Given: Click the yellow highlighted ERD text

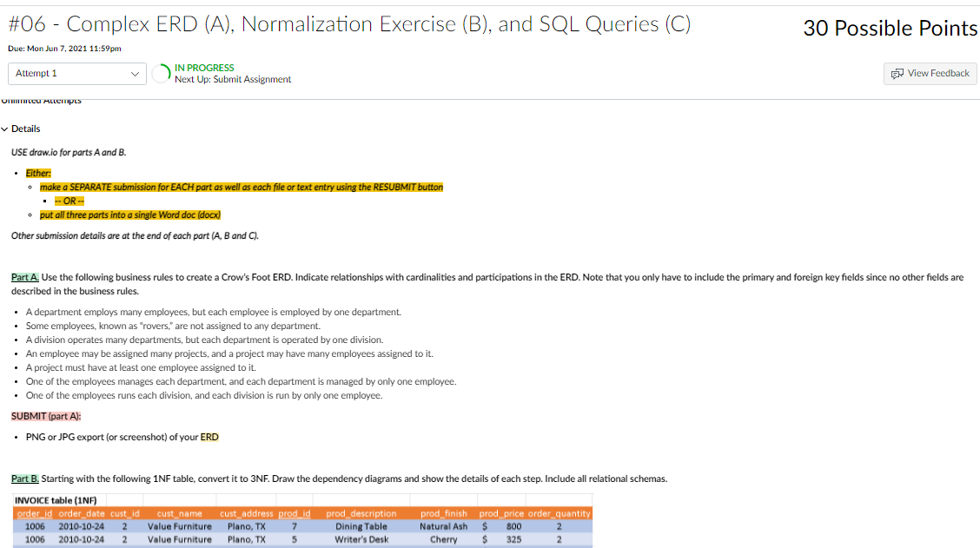Looking at the screenshot, I should 209,437.
